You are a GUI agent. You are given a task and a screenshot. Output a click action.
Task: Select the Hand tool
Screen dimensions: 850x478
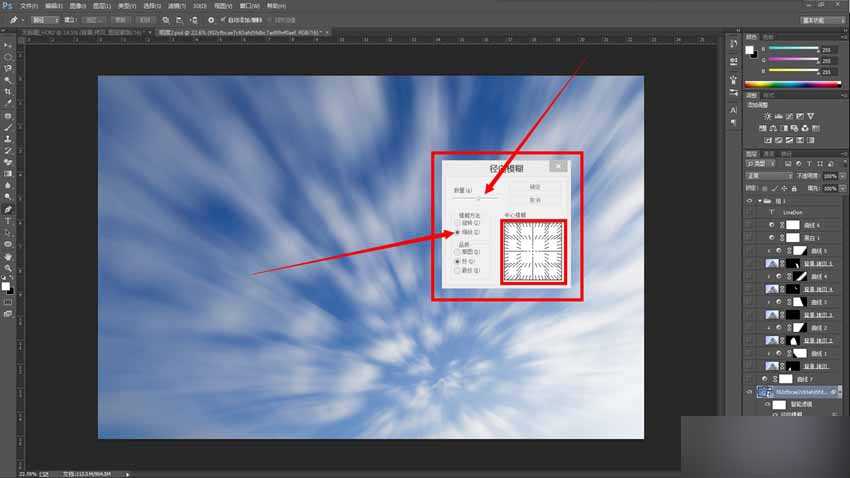(x=8, y=257)
